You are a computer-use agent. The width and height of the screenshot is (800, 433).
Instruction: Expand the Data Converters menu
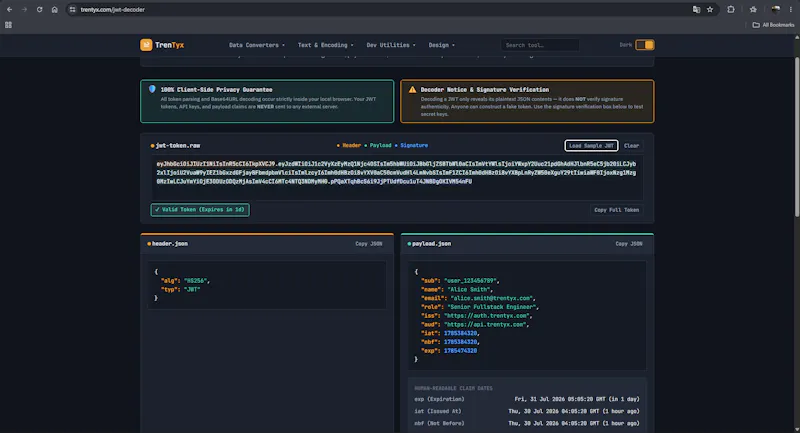pos(257,45)
